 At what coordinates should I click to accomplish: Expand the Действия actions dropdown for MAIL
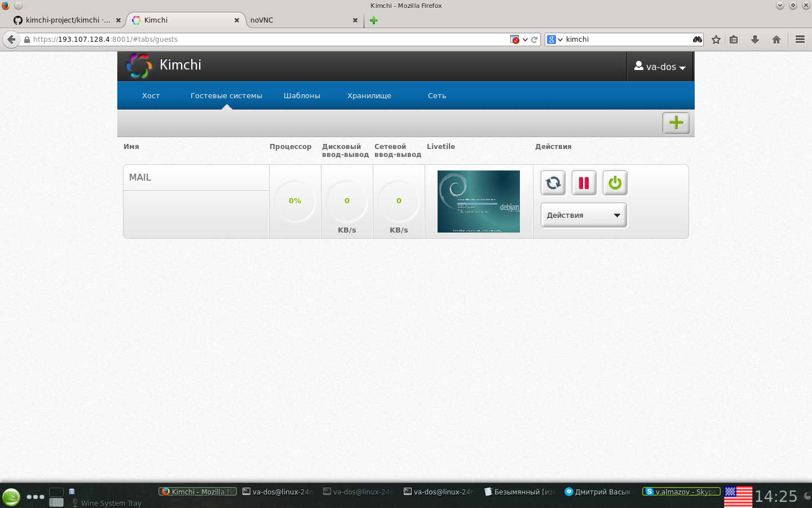584,215
